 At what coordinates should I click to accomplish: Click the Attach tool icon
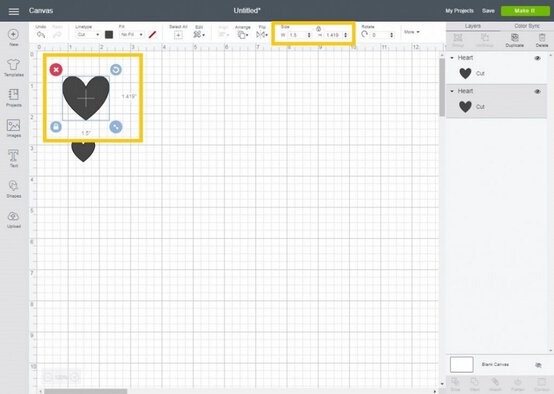pos(495,382)
